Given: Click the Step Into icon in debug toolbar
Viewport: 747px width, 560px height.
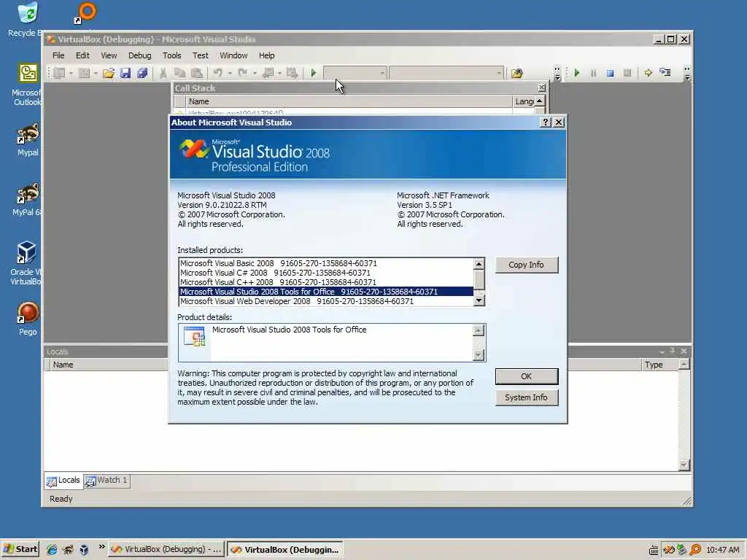Looking at the screenshot, I should coord(665,72).
